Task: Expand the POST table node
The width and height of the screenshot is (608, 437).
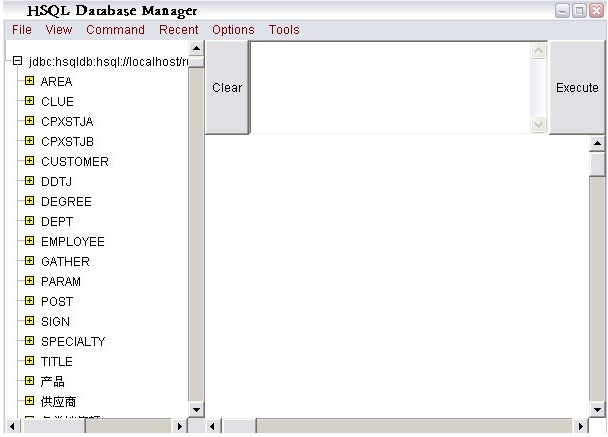Action: [x=29, y=301]
